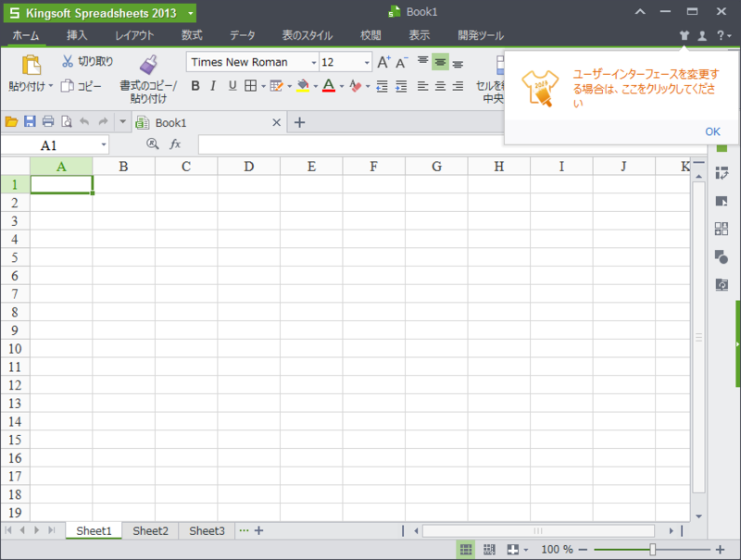The width and height of the screenshot is (741, 560).
Task: Click the properties list icon in right sidebar
Action: point(722,173)
